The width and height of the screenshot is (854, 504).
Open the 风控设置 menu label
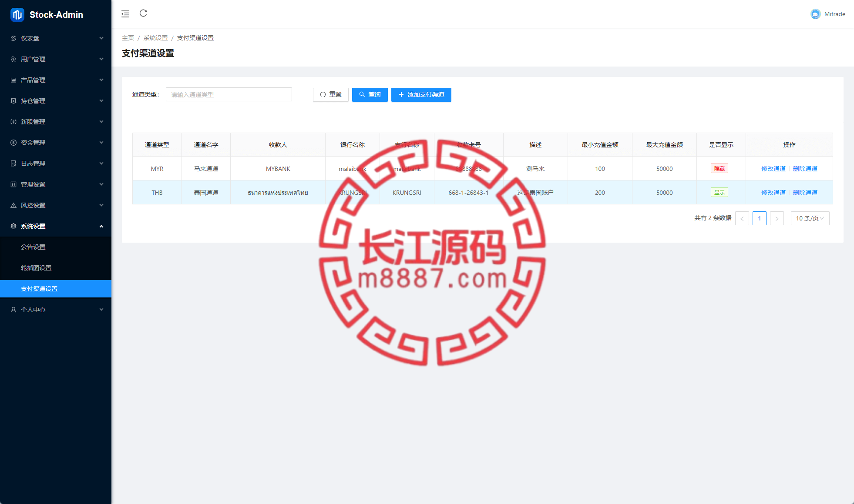click(x=33, y=205)
